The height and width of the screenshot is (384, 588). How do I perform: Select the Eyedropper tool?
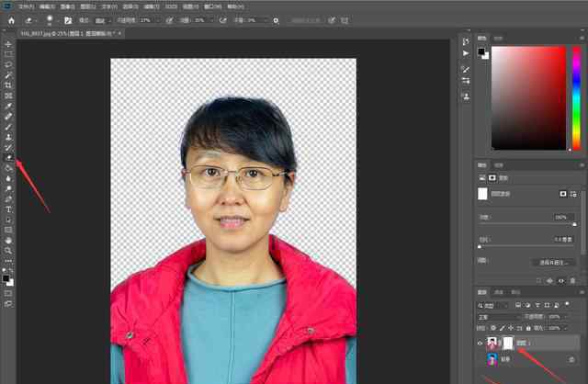click(8, 107)
